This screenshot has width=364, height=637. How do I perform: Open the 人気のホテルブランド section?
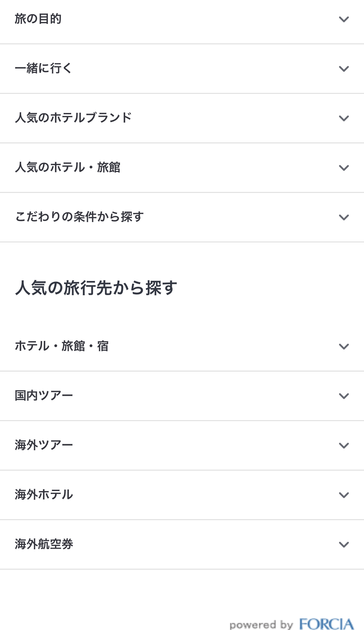[73, 118]
